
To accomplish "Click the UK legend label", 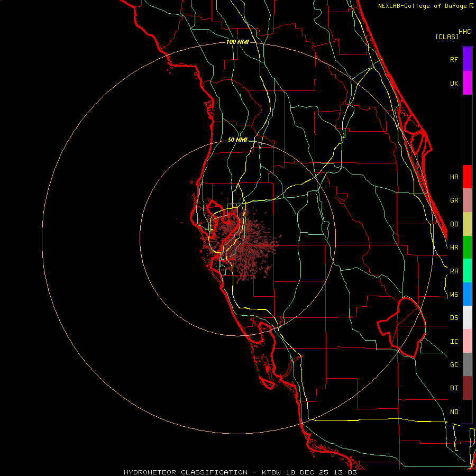I will click(x=454, y=84).
